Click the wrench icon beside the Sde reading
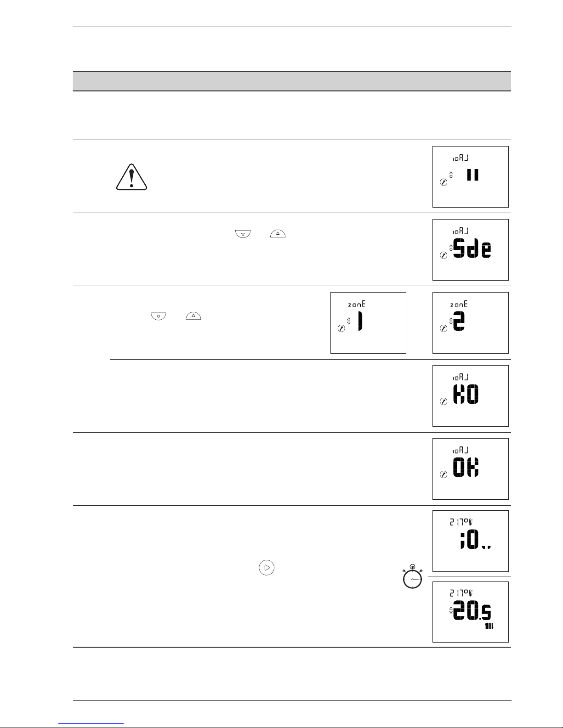 pyautogui.click(x=443, y=255)
